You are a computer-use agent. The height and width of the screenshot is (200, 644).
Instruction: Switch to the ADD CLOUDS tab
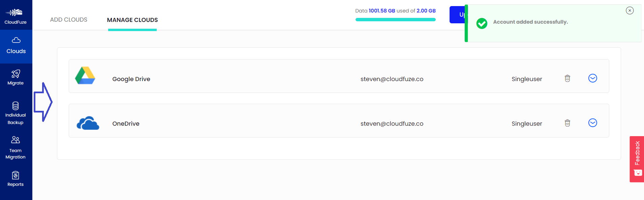69,20
